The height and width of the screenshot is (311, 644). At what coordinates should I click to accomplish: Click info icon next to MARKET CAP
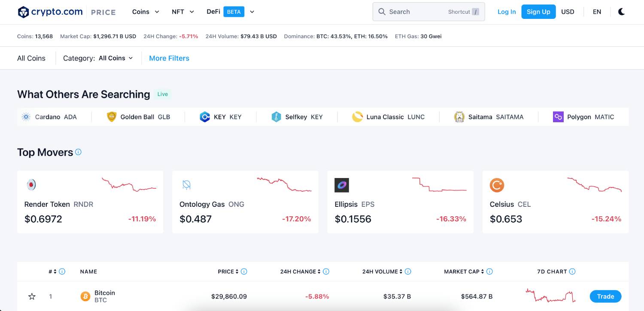tap(489, 272)
